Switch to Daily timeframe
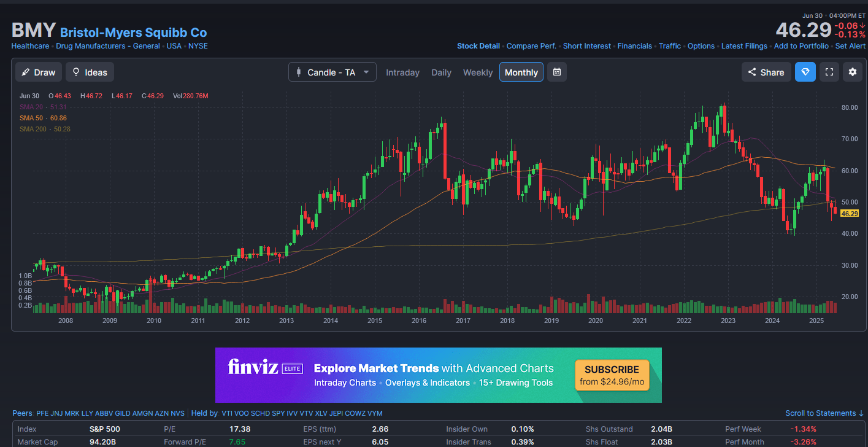Viewport: 868px width, 447px height. click(441, 72)
